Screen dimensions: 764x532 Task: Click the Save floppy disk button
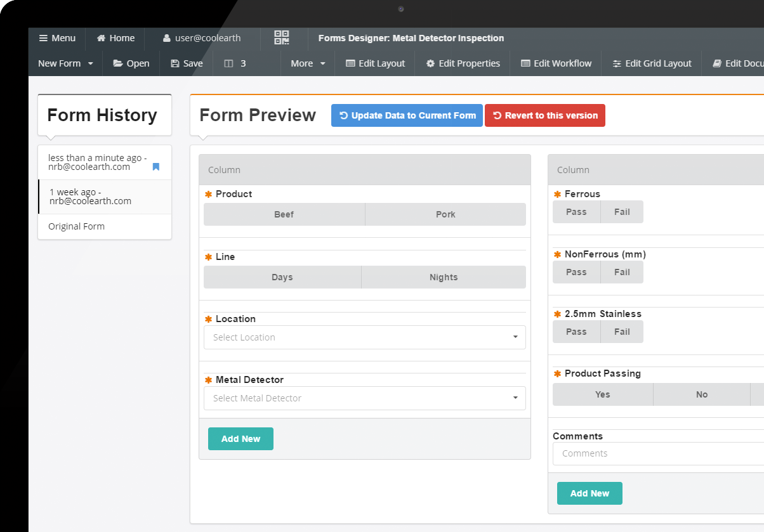point(187,63)
